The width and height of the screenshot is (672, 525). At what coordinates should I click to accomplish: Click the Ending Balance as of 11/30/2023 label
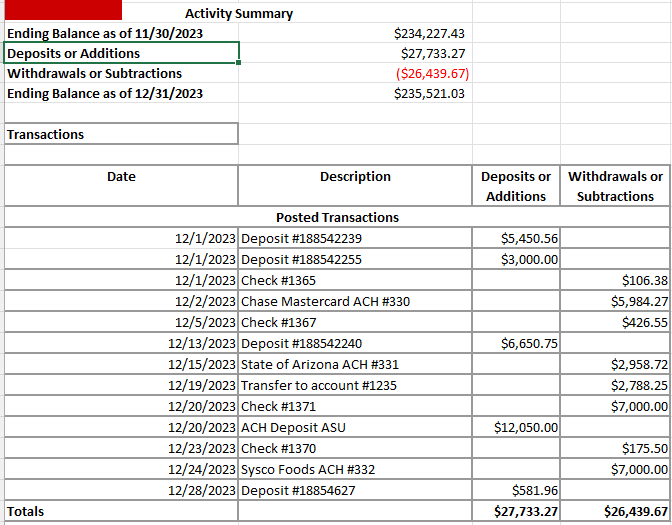click(x=105, y=33)
